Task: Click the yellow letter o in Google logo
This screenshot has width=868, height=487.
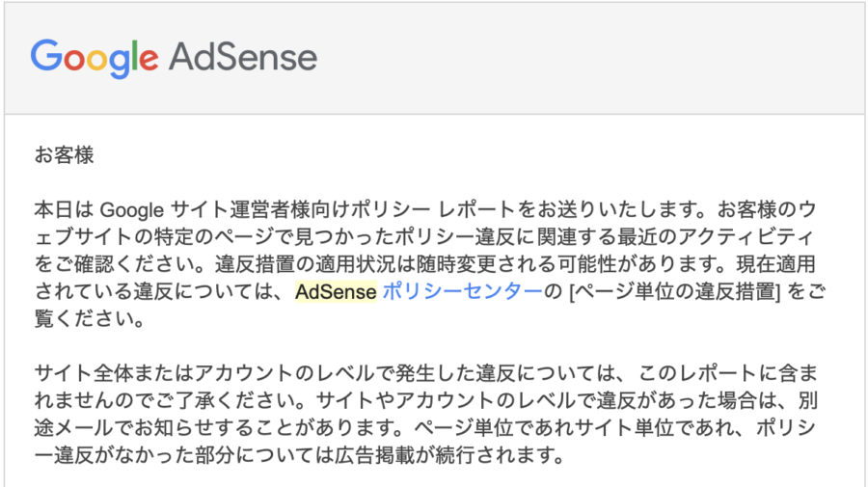Action: point(96,59)
